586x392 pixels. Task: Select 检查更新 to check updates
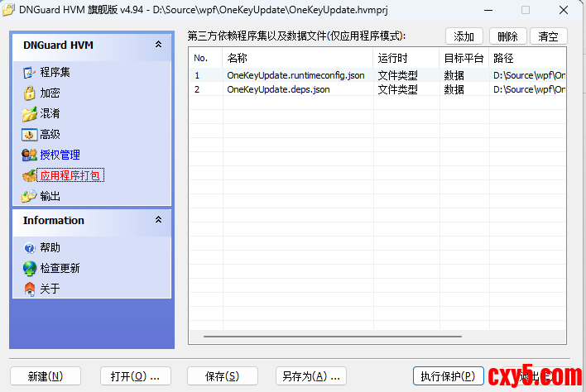click(x=60, y=269)
